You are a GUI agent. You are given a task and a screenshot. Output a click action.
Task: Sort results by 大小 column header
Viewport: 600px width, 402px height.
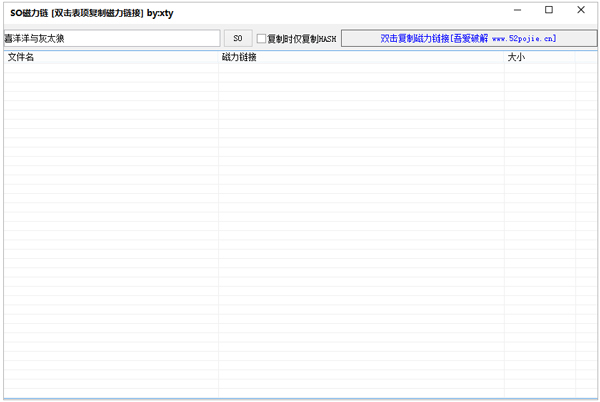tap(540, 57)
